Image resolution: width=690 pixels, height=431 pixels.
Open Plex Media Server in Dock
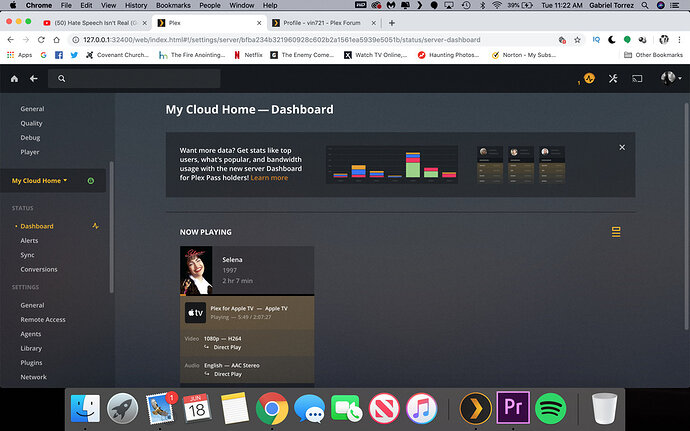click(x=475, y=408)
